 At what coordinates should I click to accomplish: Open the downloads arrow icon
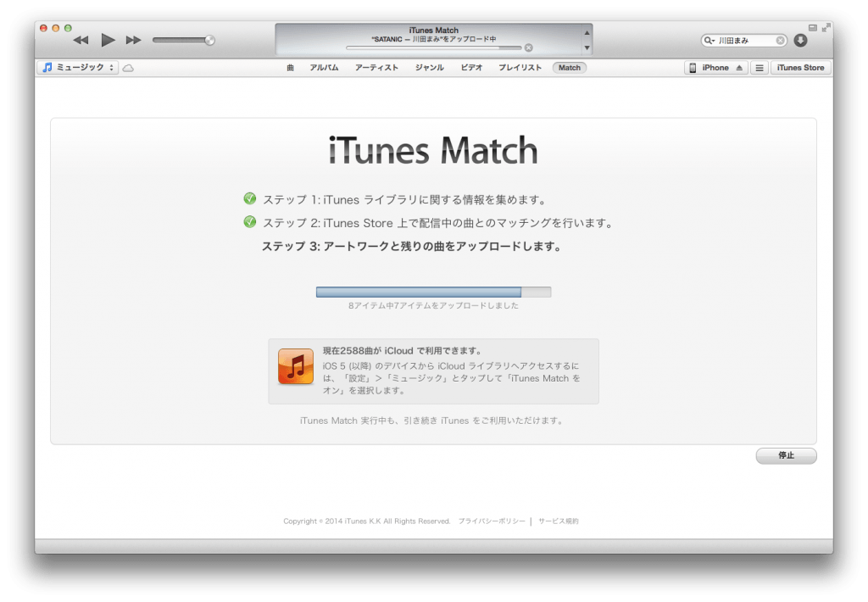point(800,40)
